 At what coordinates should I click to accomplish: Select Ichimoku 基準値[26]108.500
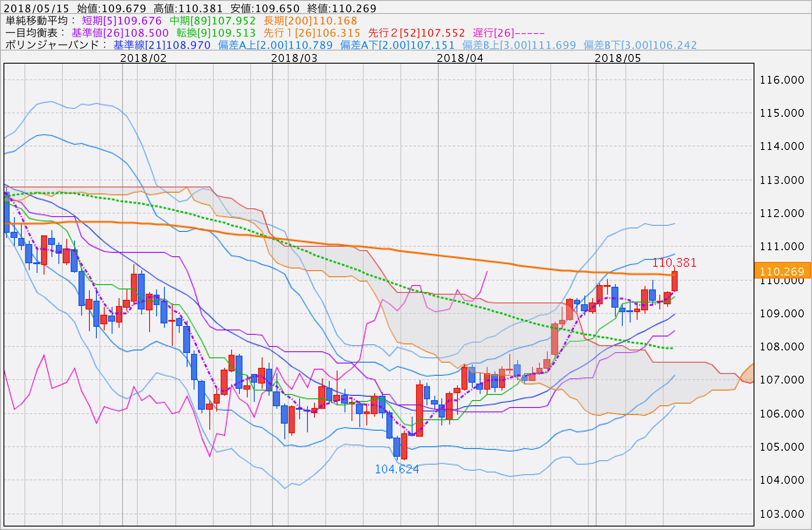(x=120, y=33)
